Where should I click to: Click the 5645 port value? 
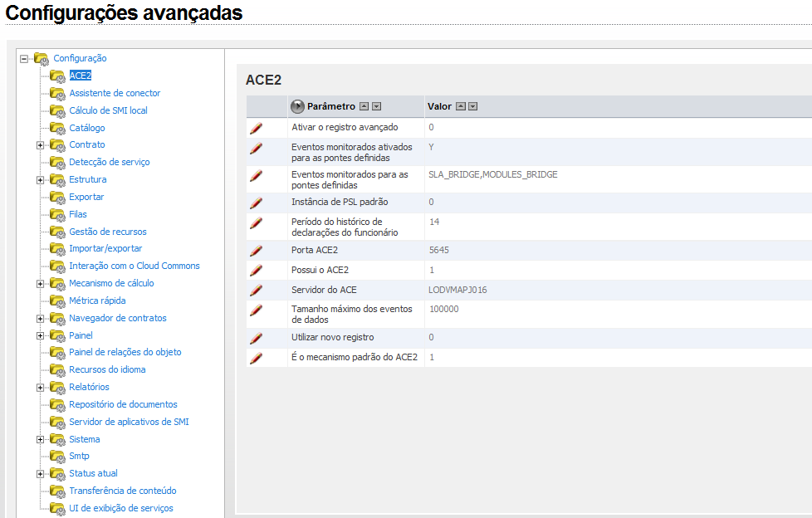click(x=439, y=250)
